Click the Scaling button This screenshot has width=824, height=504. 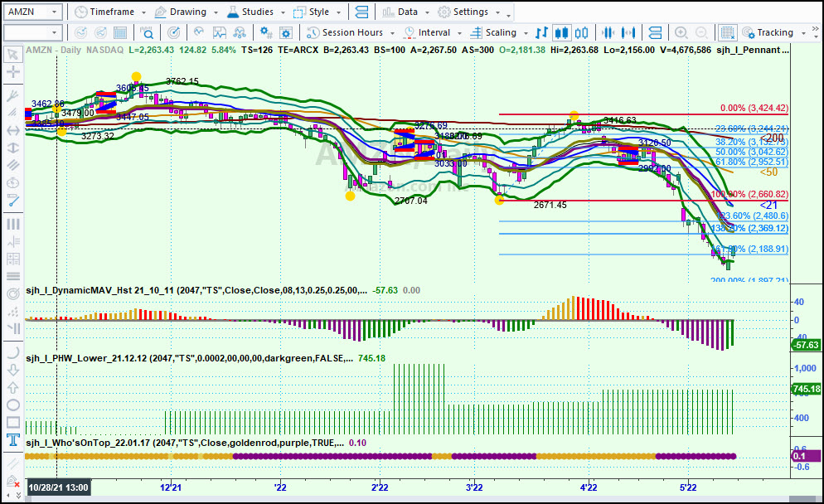493,32
